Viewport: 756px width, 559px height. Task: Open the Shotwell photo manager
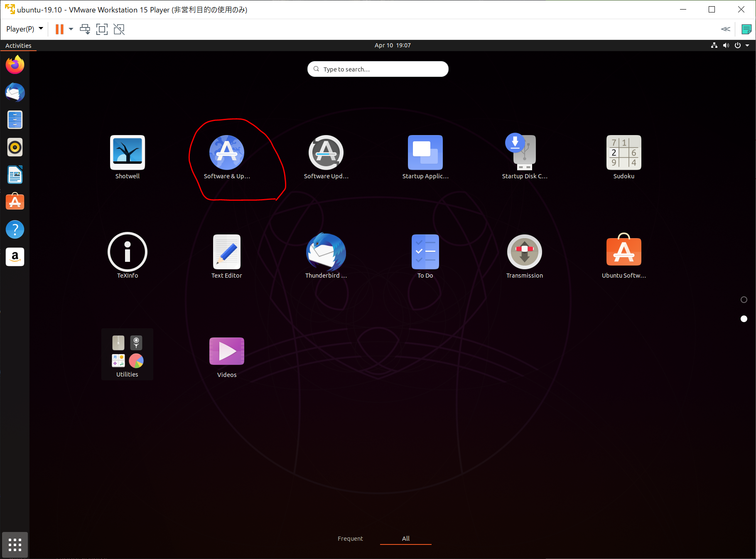click(x=128, y=157)
